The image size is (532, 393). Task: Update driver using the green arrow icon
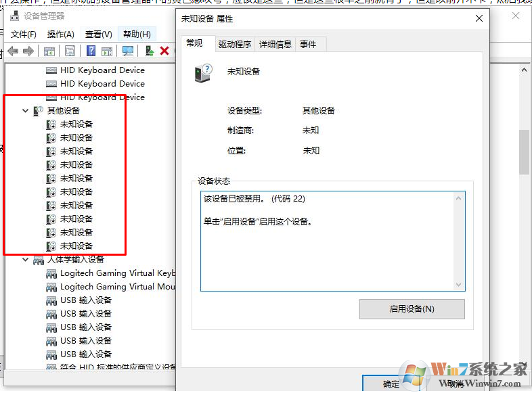(150, 51)
